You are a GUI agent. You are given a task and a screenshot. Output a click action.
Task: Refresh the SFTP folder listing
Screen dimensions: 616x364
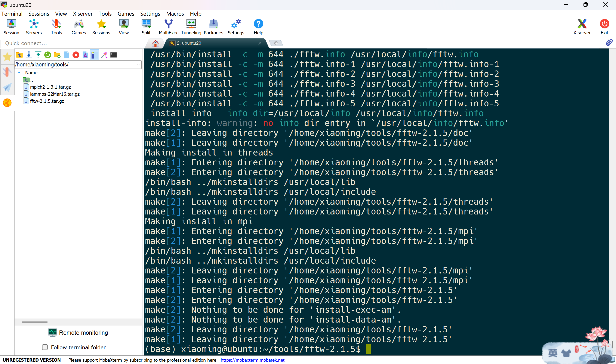coord(48,55)
